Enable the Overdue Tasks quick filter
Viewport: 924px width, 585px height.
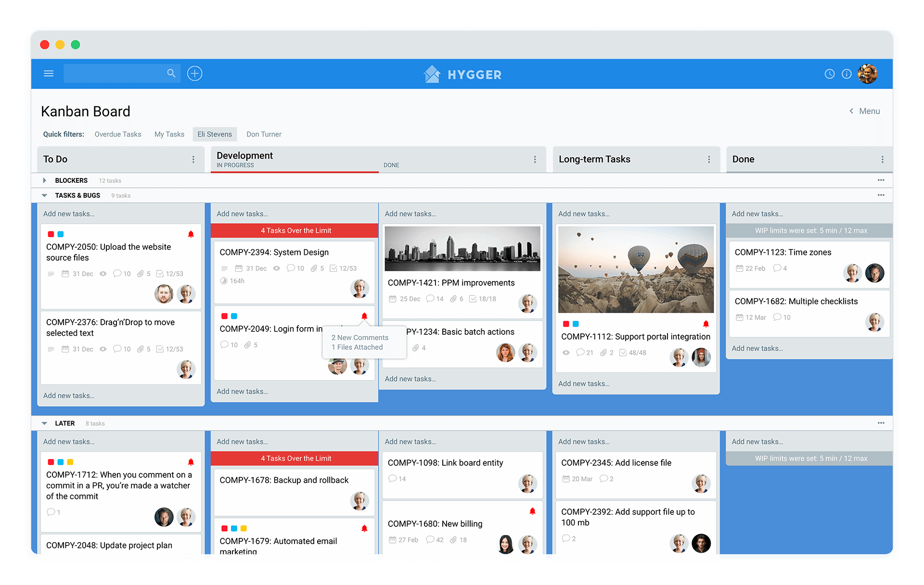(118, 134)
